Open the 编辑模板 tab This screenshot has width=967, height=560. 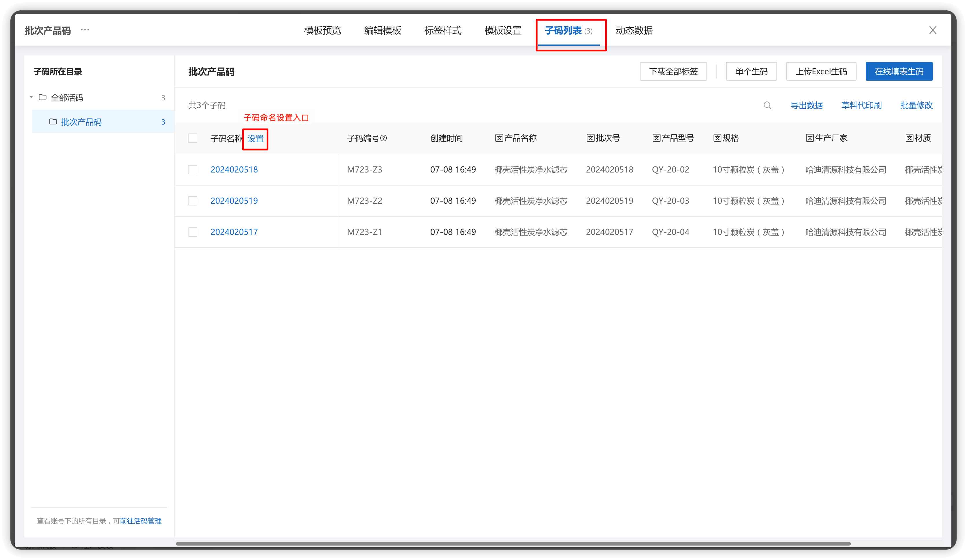(382, 31)
